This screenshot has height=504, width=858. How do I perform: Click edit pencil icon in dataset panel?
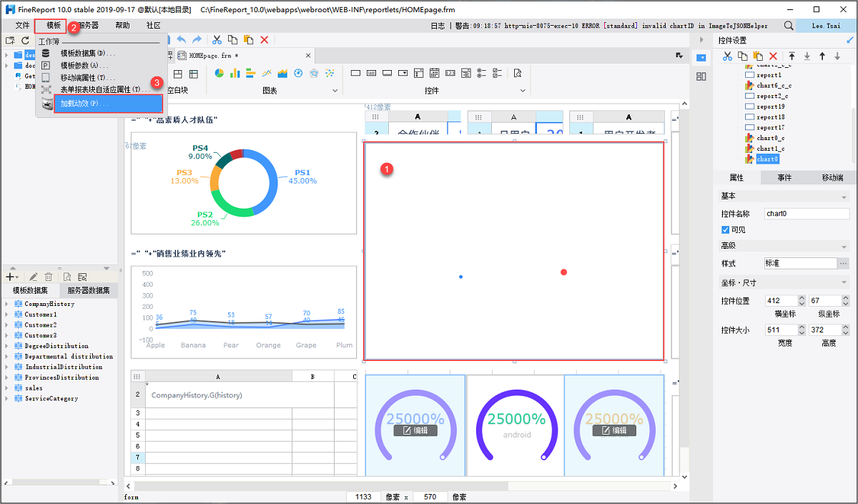pos(33,277)
